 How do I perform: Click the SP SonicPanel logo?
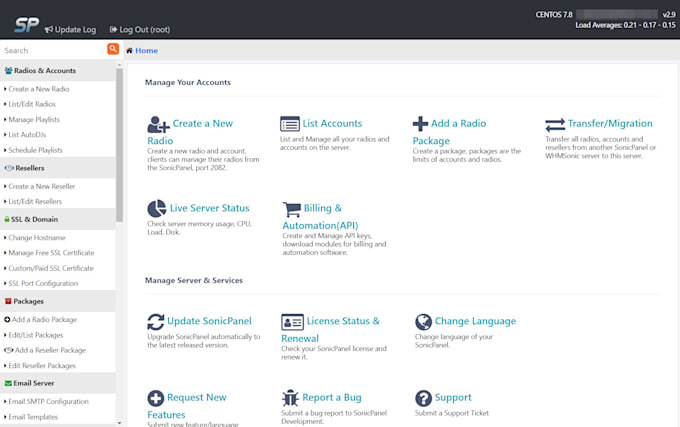[26, 25]
